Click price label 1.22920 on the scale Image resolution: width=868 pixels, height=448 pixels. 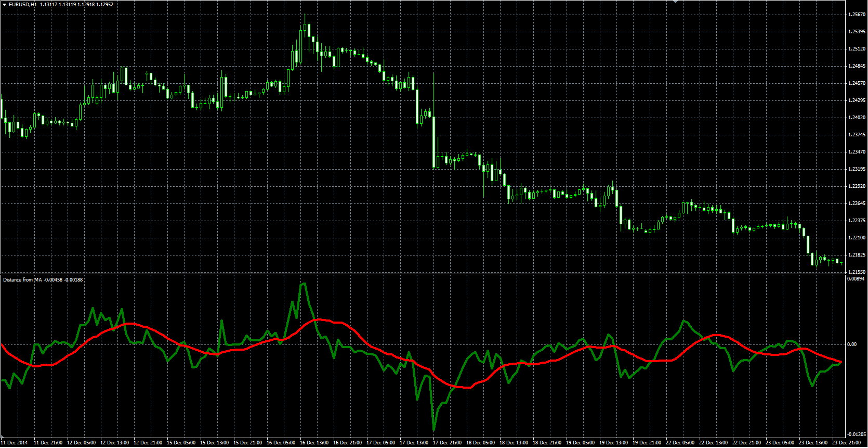857,186
